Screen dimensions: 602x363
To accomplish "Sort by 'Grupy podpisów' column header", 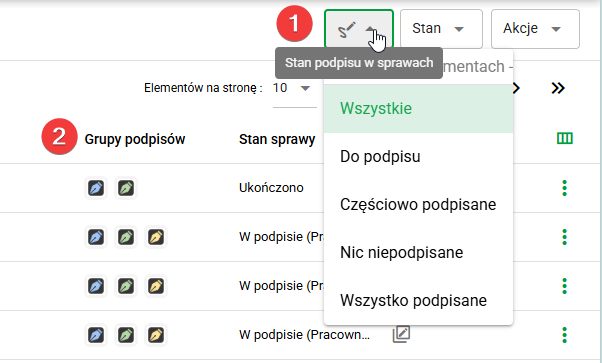I will (x=135, y=139).
